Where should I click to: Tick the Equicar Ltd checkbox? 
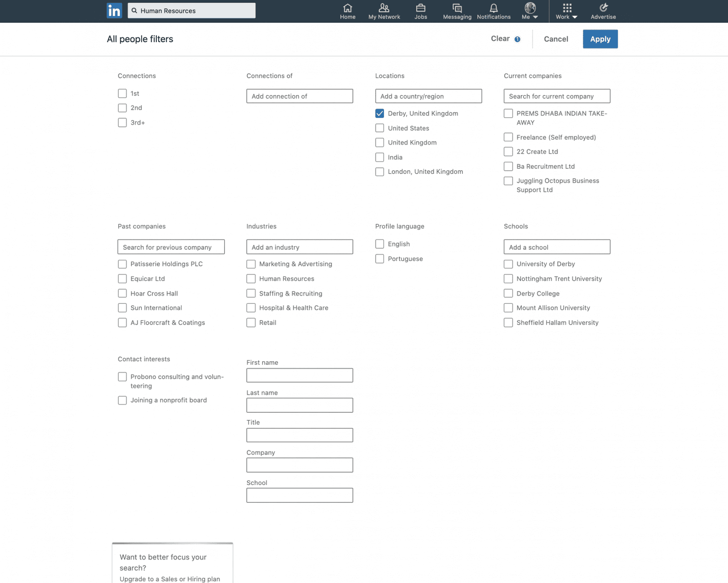point(122,279)
